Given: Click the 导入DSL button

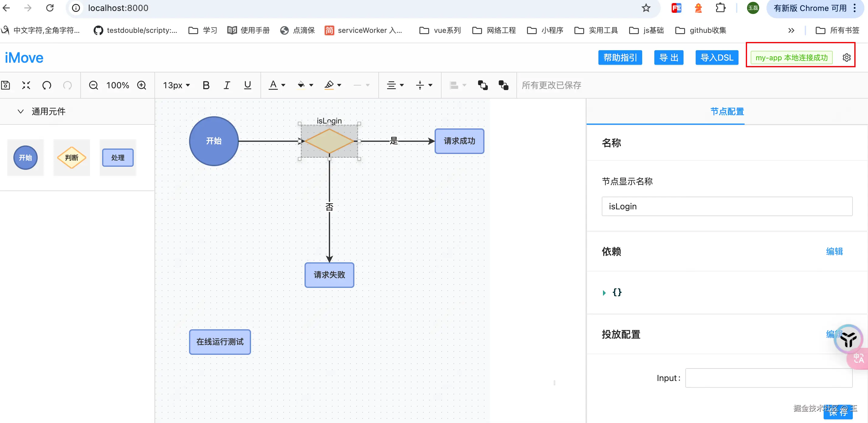Looking at the screenshot, I should 716,58.
